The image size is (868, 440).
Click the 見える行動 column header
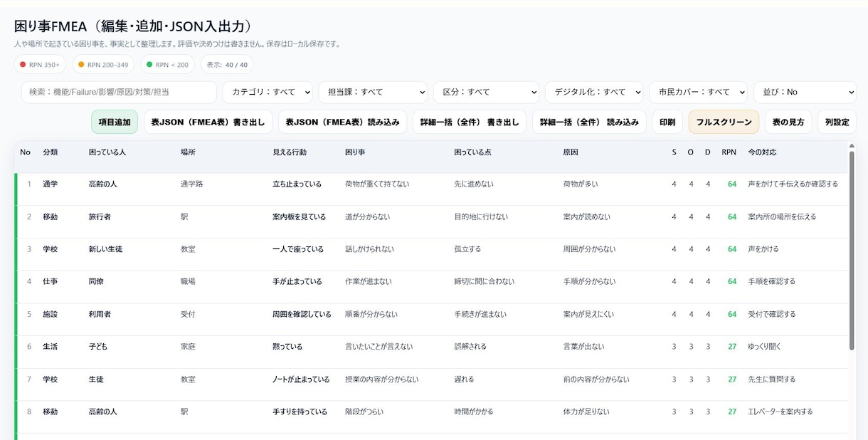tap(290, 152)
